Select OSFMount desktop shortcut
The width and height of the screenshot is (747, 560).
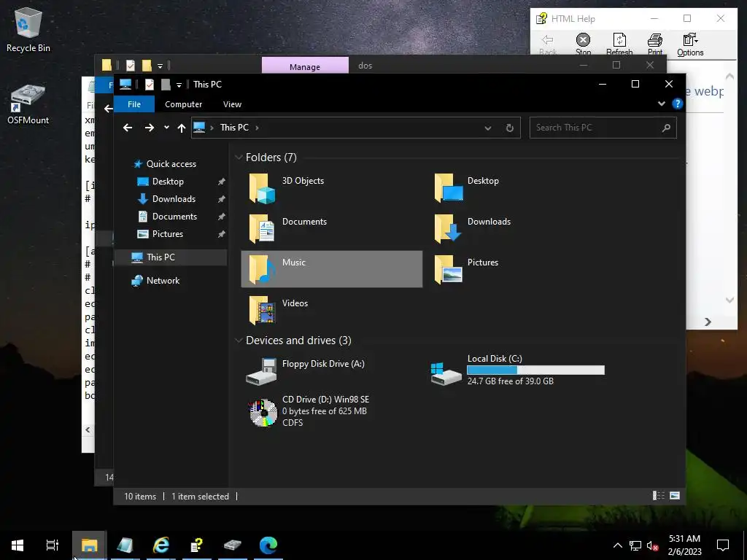pyautogui.click(x=28, y=104)
